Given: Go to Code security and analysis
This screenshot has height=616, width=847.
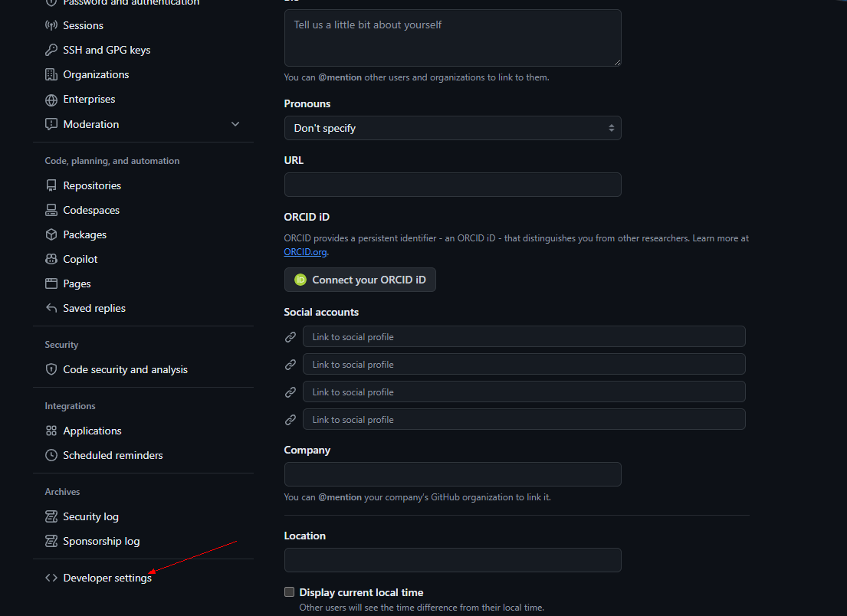Looking at the screenshot, I should 125,370.
